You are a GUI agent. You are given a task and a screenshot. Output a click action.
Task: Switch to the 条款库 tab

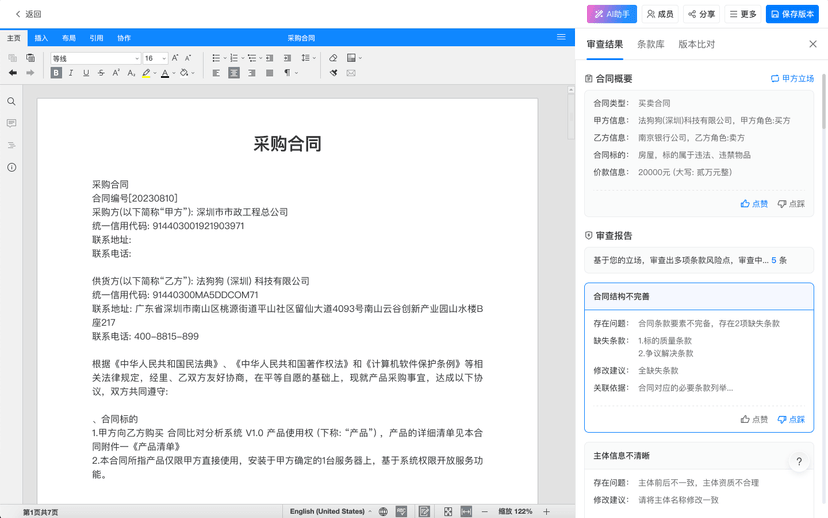(651, 44)
